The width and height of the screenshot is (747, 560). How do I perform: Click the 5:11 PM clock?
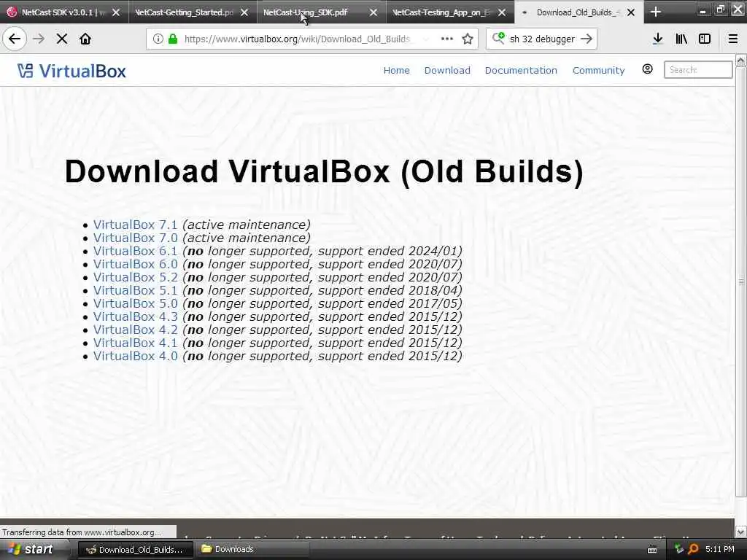[x=720, y=549]
